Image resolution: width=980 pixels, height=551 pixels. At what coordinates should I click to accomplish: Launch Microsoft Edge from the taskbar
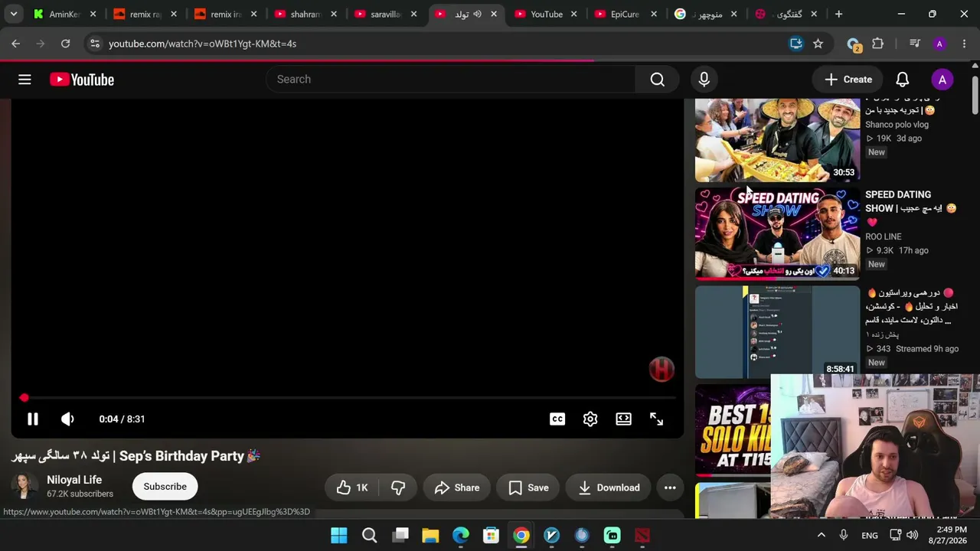[x=460, y=535]
